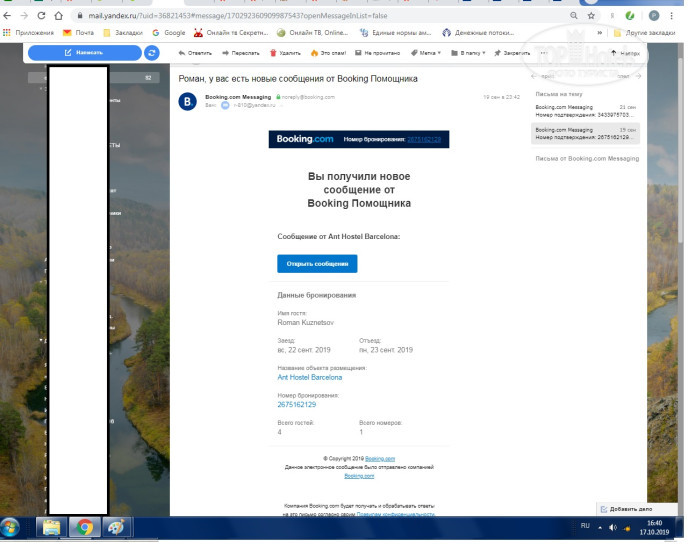
Task: Mark the email as unread (Не прочитано)
Action: [x=378, y=52]
